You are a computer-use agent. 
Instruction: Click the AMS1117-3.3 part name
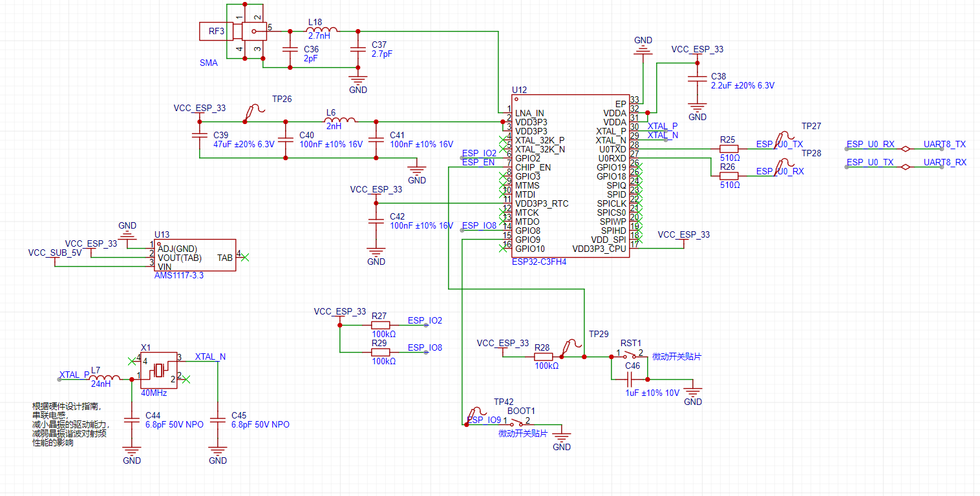(x=178, y=275)
